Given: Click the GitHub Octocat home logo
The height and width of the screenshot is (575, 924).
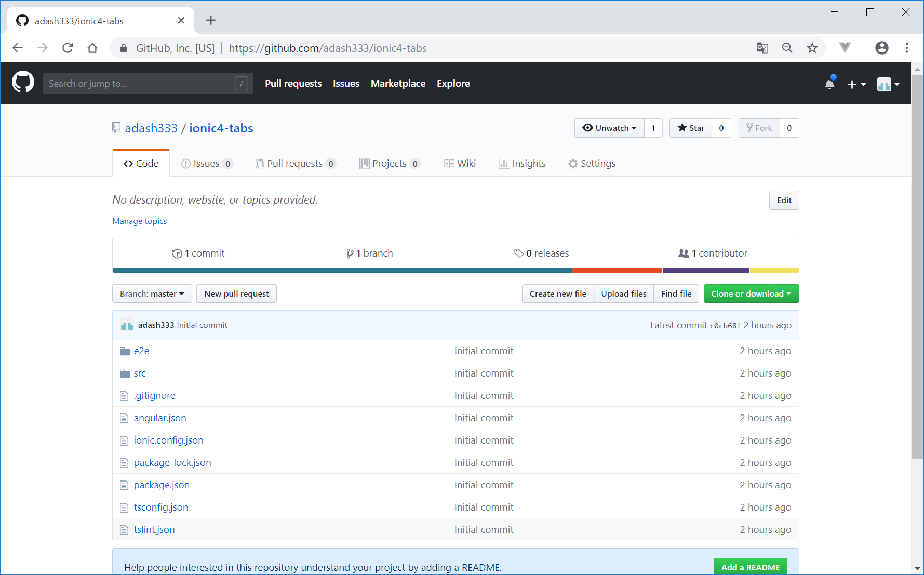Looking at the screenshot, I should [x=23, y=83].
